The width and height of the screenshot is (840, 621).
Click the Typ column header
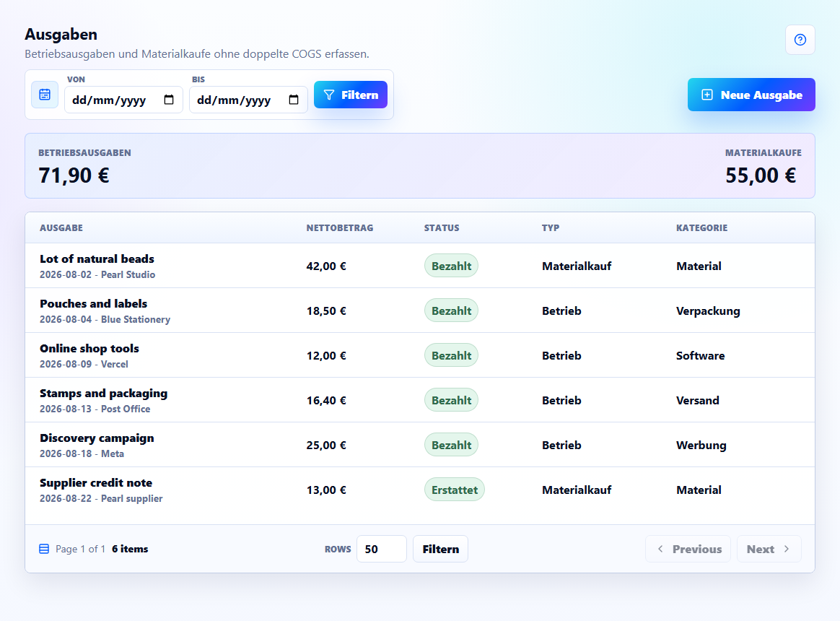click(x=550, y=228)
